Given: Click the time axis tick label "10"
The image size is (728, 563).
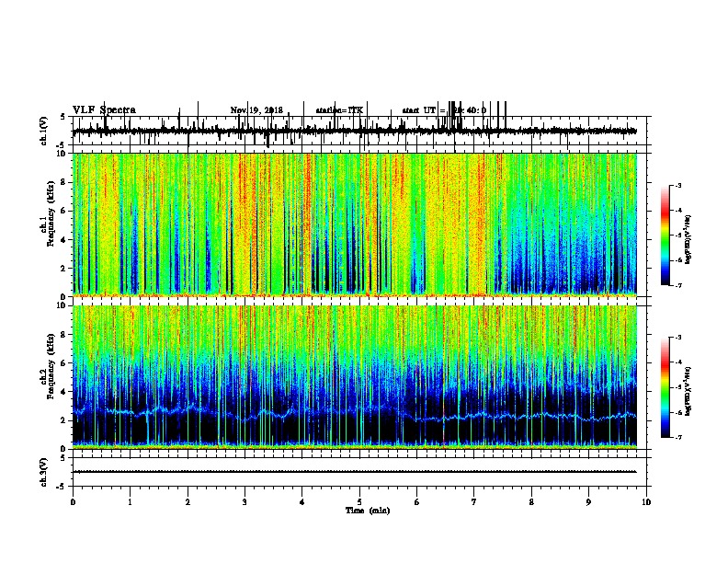Looking at the screenshot, I should point(646,502).
